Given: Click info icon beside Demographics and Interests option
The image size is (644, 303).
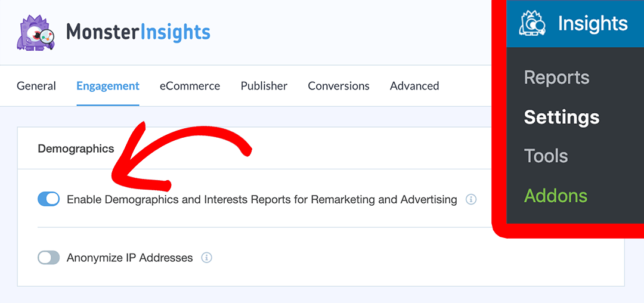Looking at the screenshot, I should click(471, 199).
